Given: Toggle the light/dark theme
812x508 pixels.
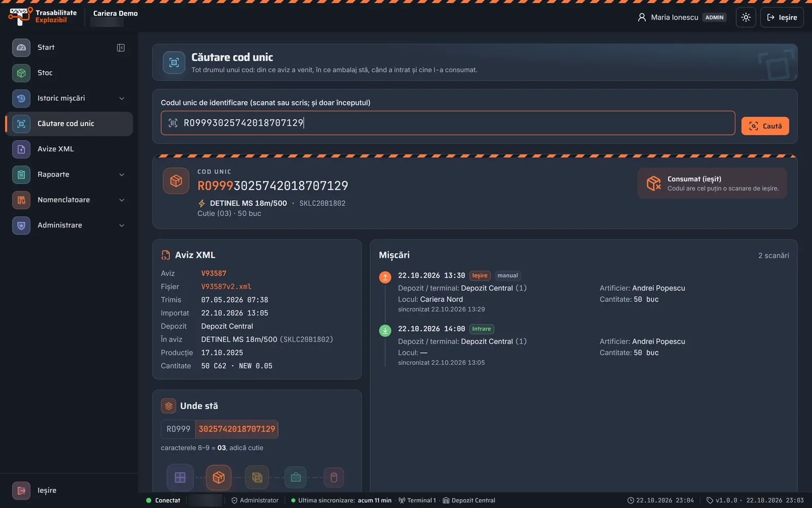Looking at the screenshot, I should point(746,17).
